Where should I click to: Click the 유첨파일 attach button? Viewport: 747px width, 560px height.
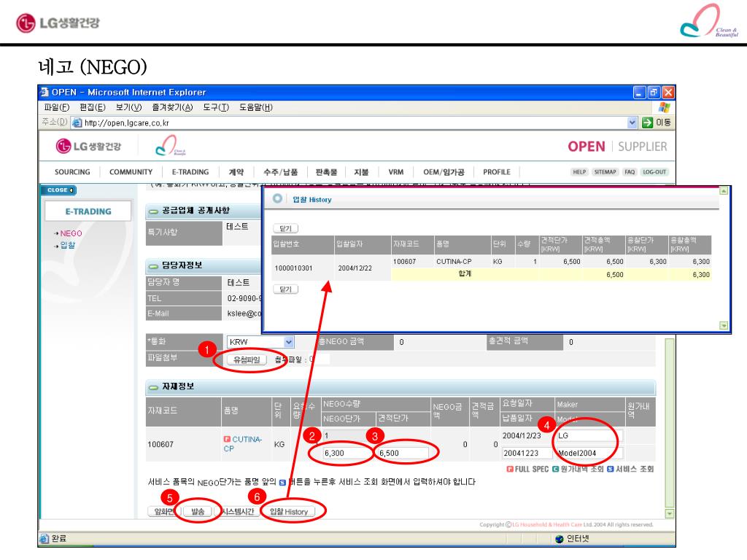coord(247,359)
